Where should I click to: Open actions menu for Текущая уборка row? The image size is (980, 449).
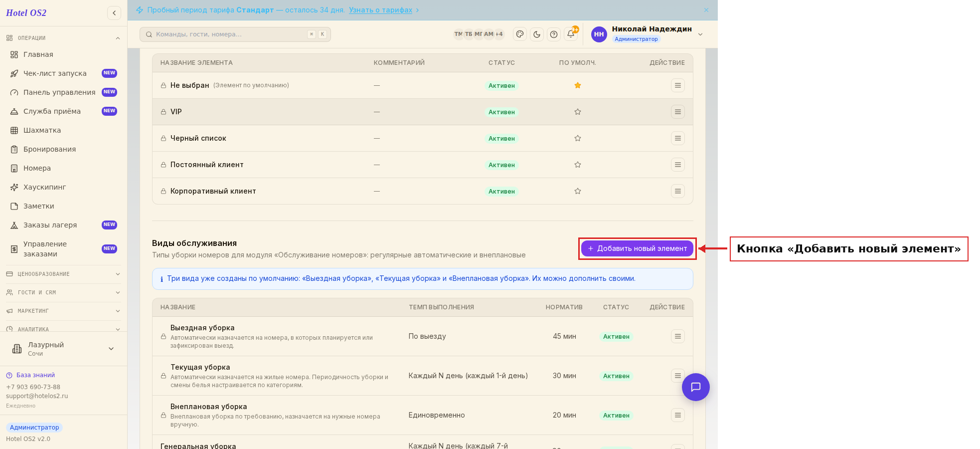click(x=677, y=376)
